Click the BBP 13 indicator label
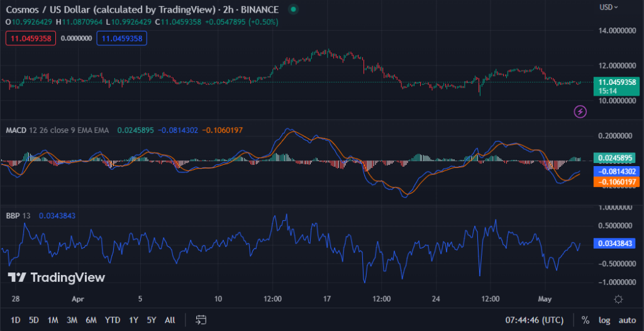Screen dimensions: 644x331 point(18,215)
